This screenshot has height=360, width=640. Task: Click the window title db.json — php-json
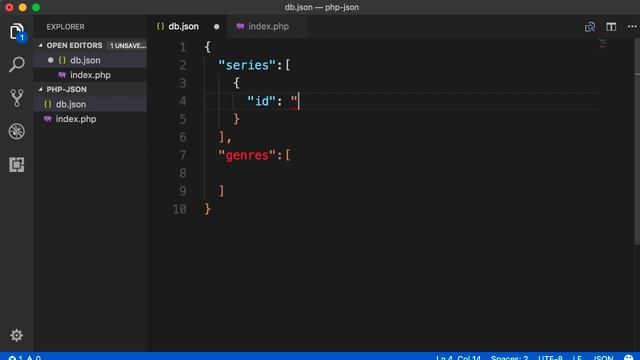tap(322, 7)
